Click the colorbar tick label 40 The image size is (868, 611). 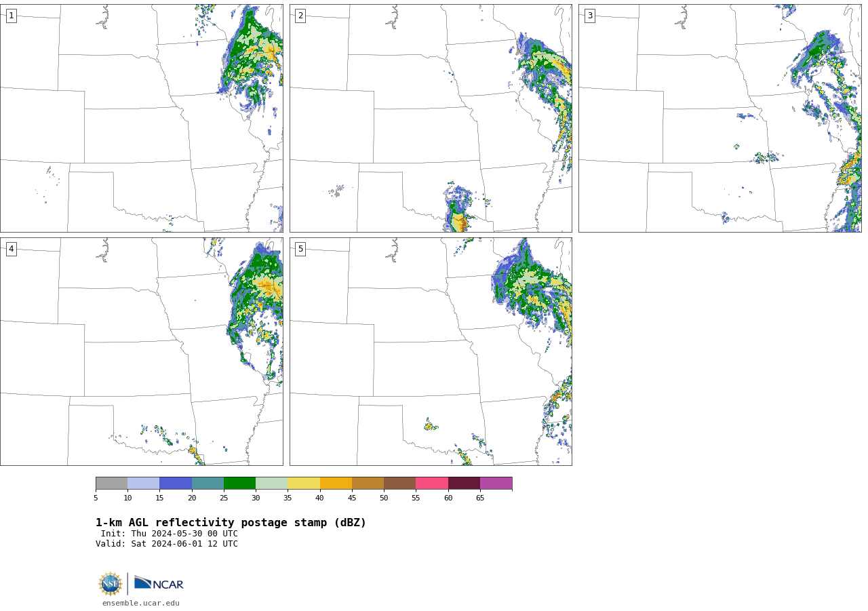tap(320, 498)
